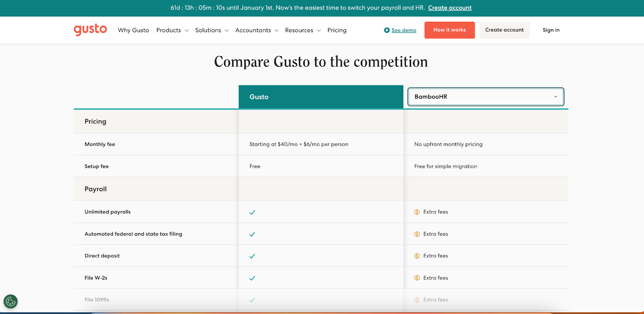
Task: Expand the Products menu
Action: tap(172, 30)
